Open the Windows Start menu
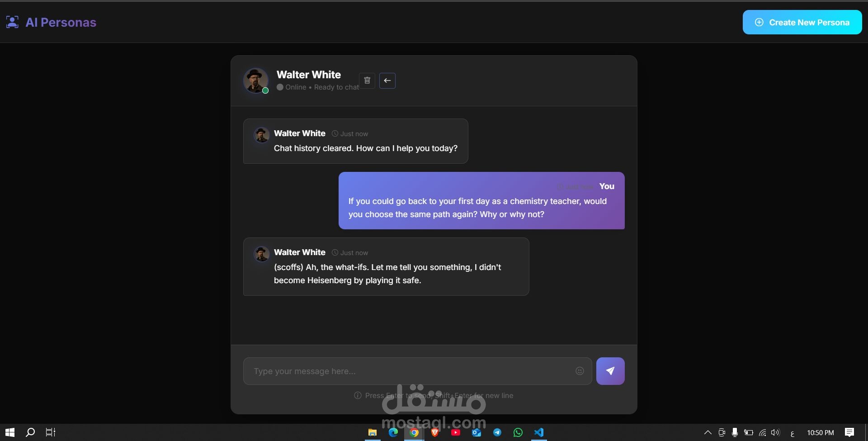Screen dimensions: 868x441 (x=10, y=432)
